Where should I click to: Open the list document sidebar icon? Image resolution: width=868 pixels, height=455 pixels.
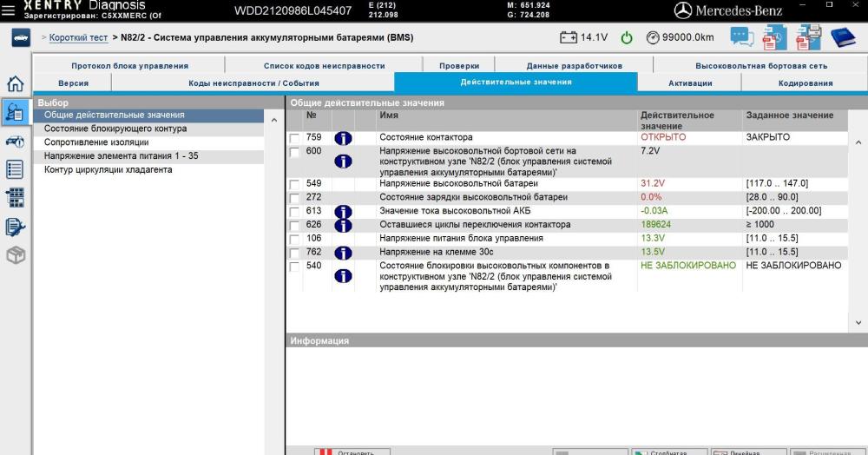[15, 169]
